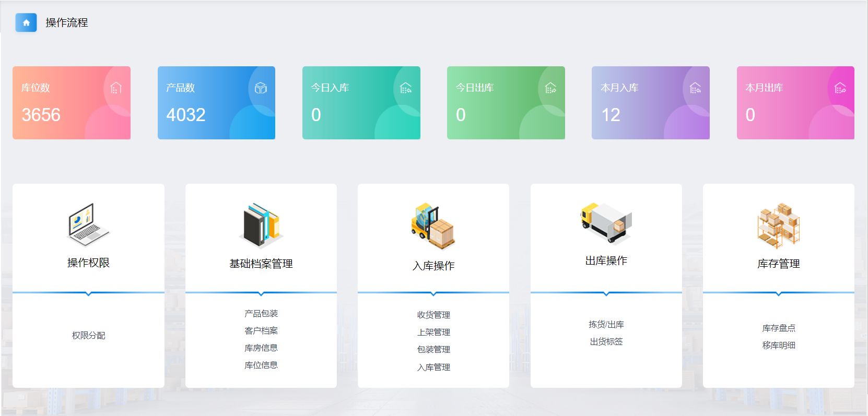Select the 移库明细 link
This screenshot has width=868, height=416.
[778, 345]
